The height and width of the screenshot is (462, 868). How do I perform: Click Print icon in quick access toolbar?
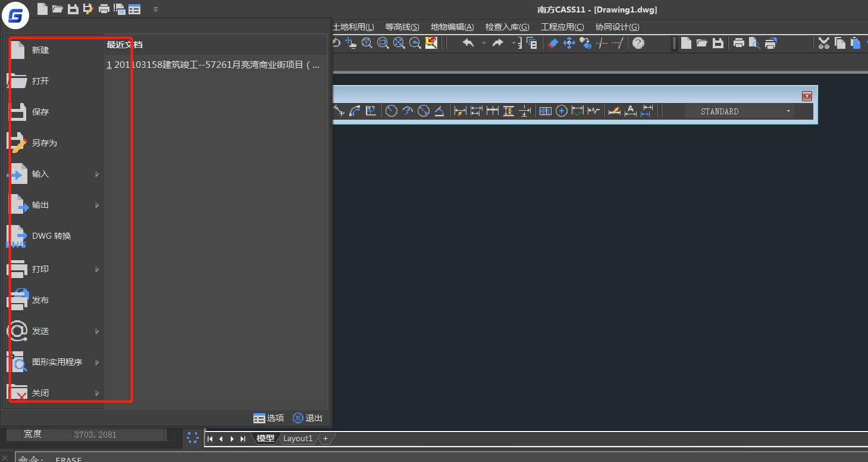tap(104, 9)
